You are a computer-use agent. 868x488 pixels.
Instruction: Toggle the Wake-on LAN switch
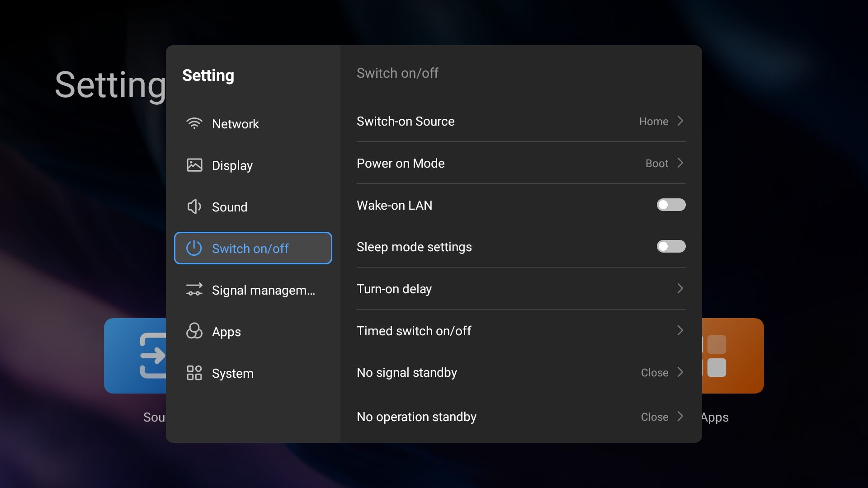671,205
